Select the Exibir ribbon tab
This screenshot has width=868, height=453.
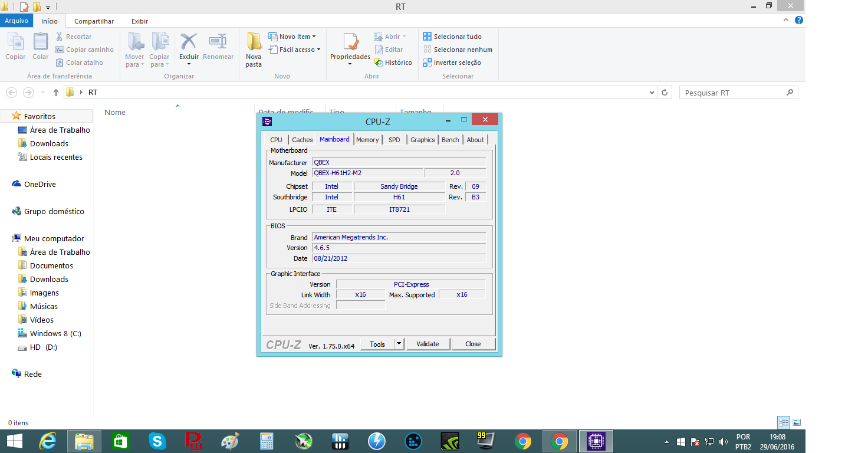pyautogui.click(x=140, y=21)
